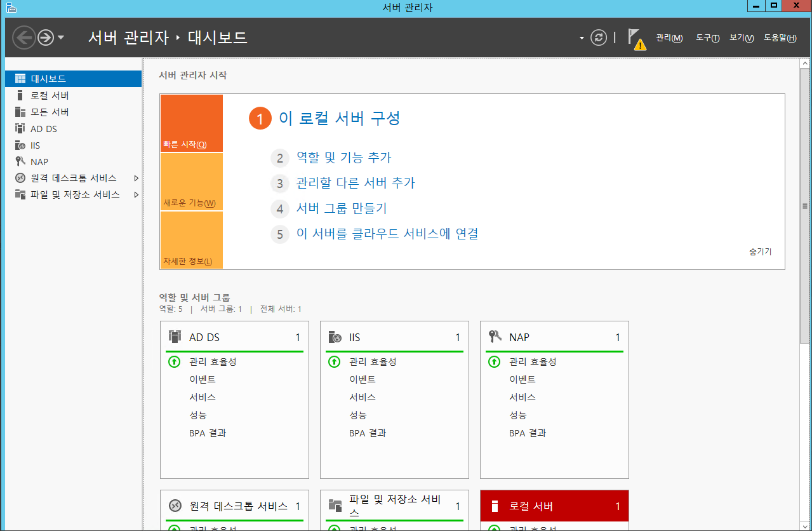Select 모든 서버 in the sidebar
The height and width of the screenshot is (531, 812).
(50, 112)
